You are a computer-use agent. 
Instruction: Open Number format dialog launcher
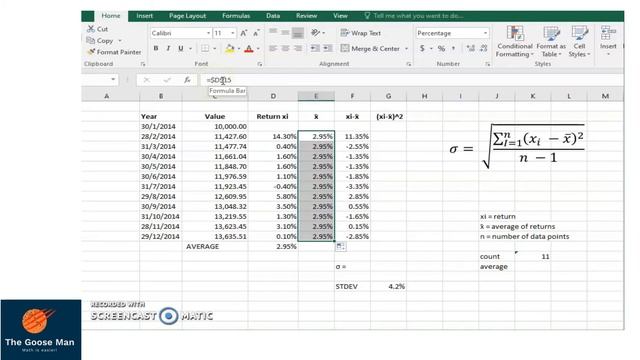point(487,64)
